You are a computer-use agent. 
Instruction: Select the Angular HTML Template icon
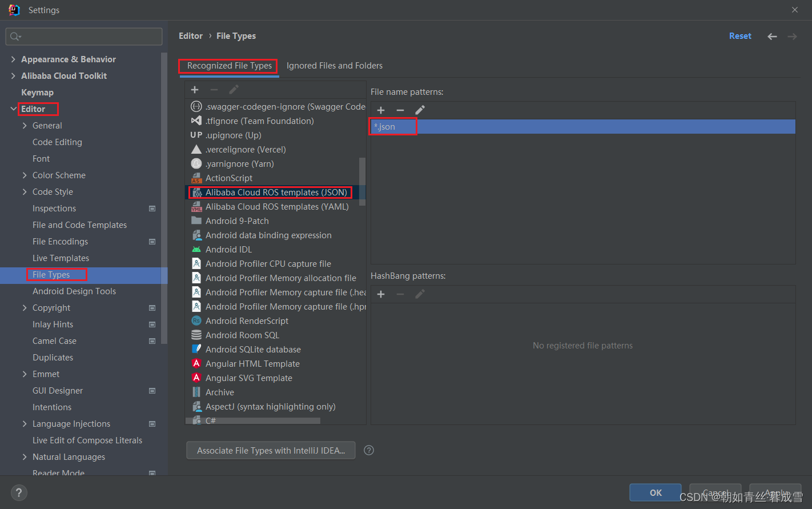coord(196,364)
